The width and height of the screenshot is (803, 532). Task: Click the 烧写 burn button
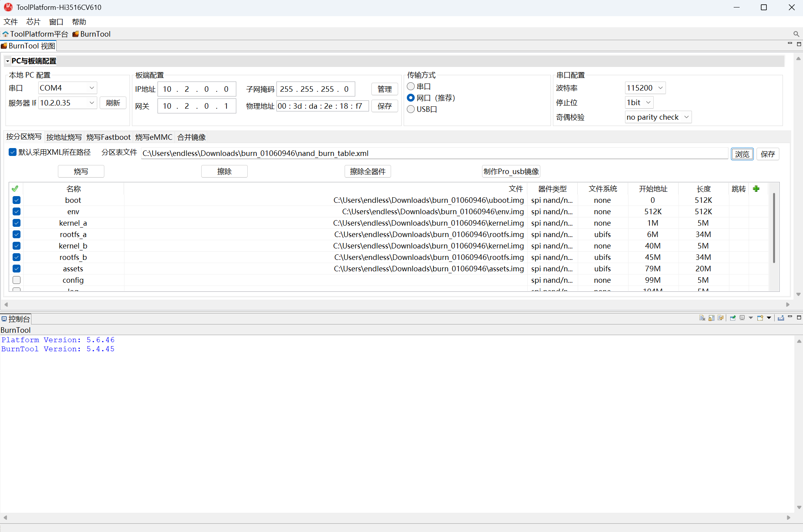pos(81,171)
